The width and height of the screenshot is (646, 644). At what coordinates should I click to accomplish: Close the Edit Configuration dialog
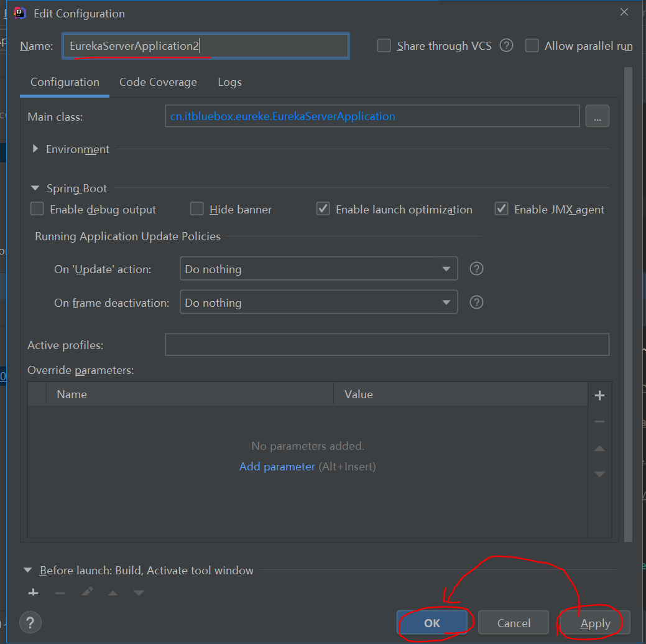coord(624,12)
